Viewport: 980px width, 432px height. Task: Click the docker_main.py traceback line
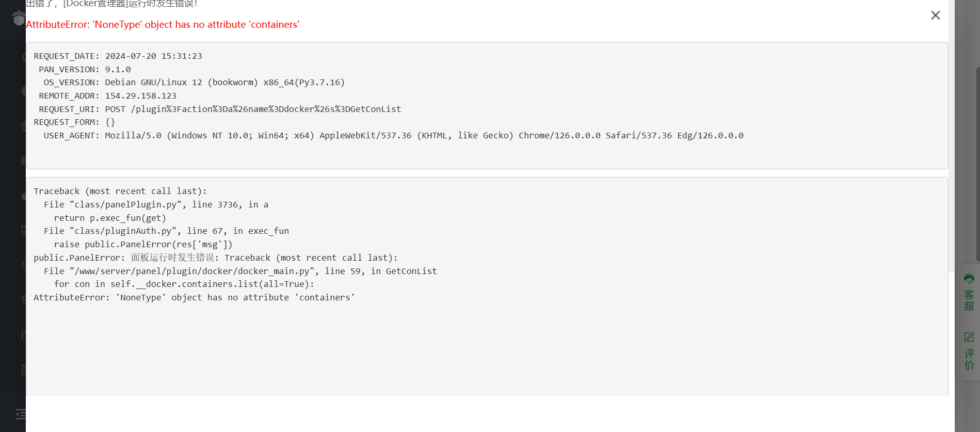[240, 271]
